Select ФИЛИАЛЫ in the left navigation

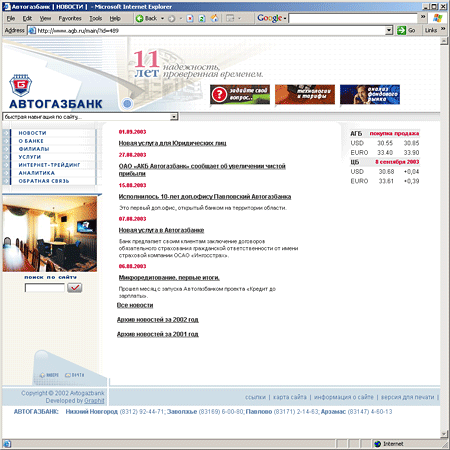34,149
